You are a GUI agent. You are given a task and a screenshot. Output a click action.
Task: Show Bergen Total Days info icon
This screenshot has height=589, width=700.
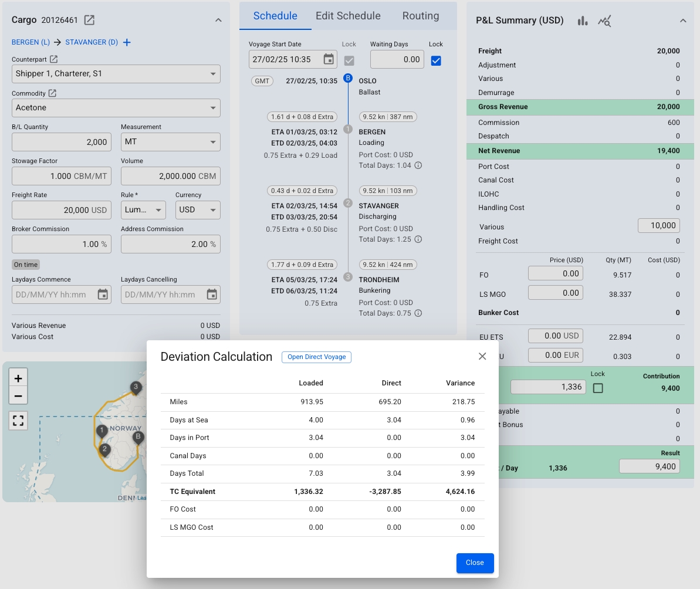(418, 165)
